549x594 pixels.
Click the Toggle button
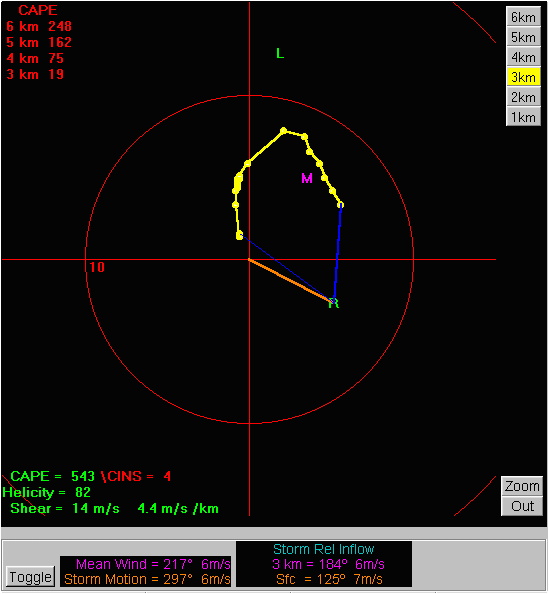pyautogui.click(x=30, y=577)
